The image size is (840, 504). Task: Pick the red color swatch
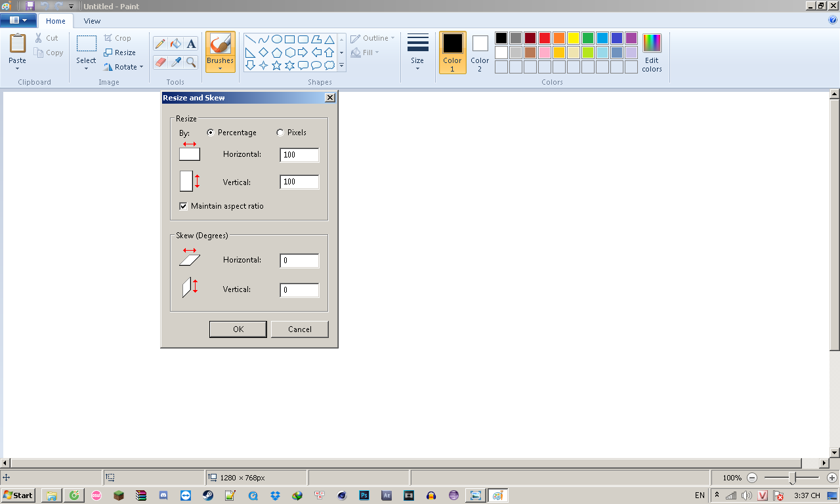545,38
